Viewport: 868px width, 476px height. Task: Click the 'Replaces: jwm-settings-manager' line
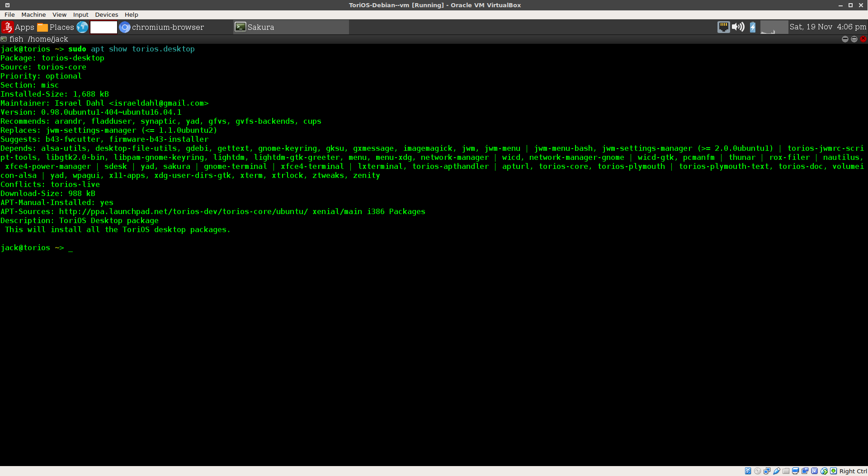pyautogui.click(x=109, y=130)
